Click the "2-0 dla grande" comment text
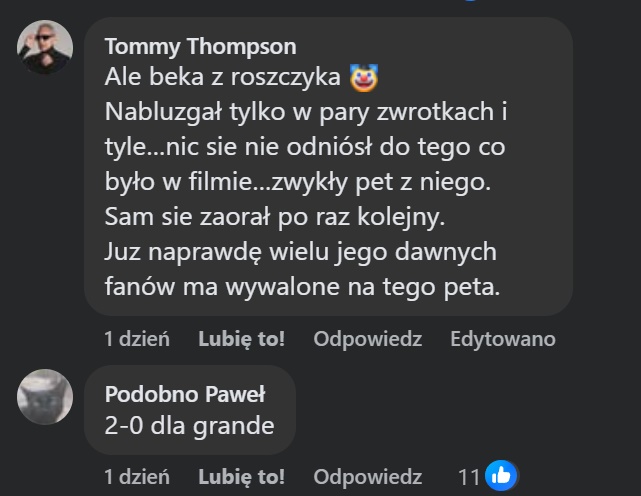Screen dimensions: 641x496 point(189,425)
